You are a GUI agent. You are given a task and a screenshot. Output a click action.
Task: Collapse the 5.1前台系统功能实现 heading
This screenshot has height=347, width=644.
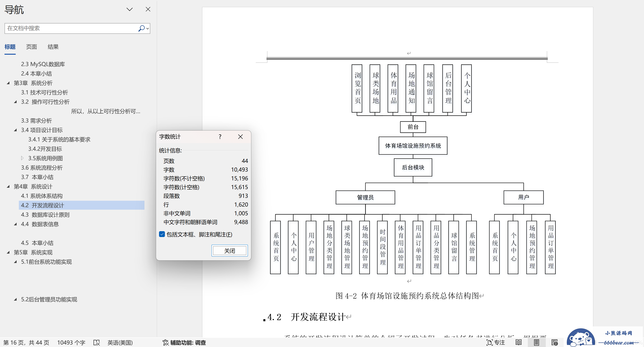pos(15,262)
